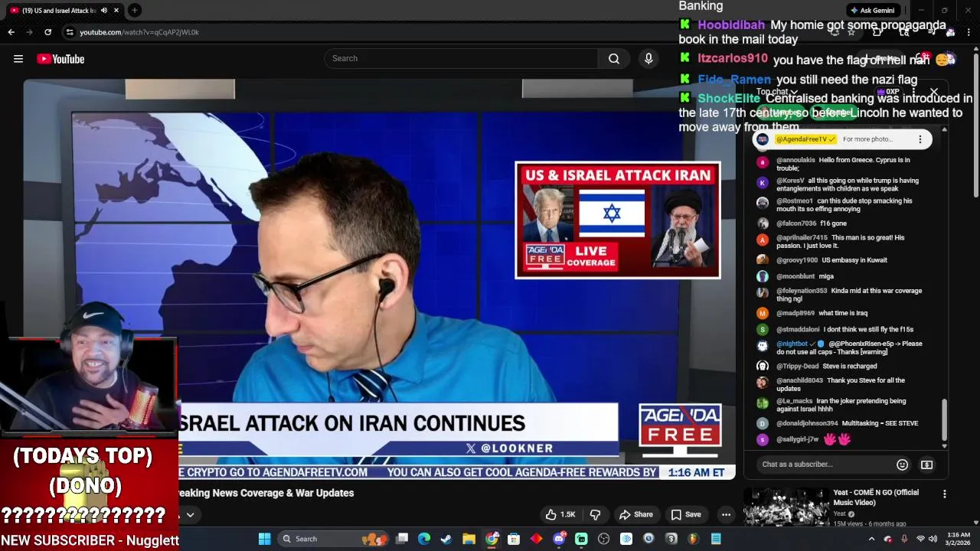The height and width of the screenshot is (551, 980).
Task: Open the live chat emoji picker
Action: [x=902, y=465]
